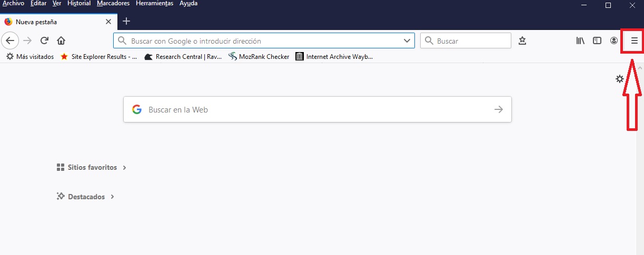Screen dimensions: 644x255
Task: Click Destacados heading
Action: [86, 197]
